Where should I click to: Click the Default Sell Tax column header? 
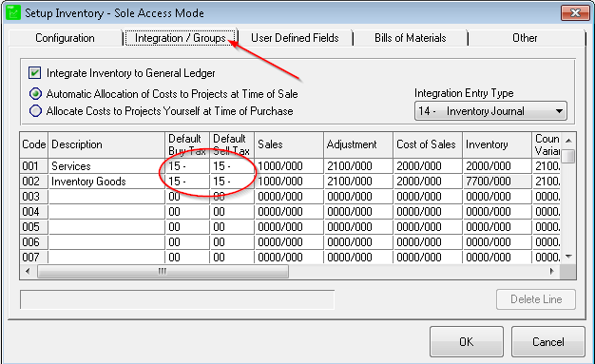click(232, 144)
